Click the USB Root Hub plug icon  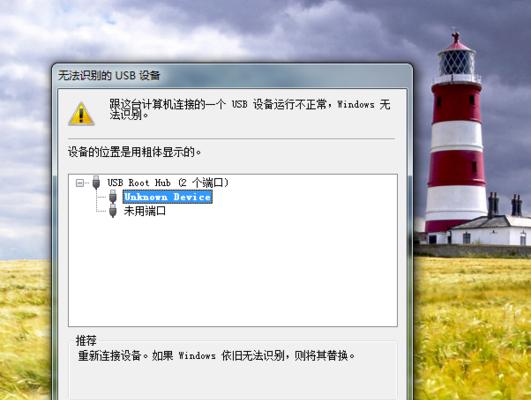96,182
